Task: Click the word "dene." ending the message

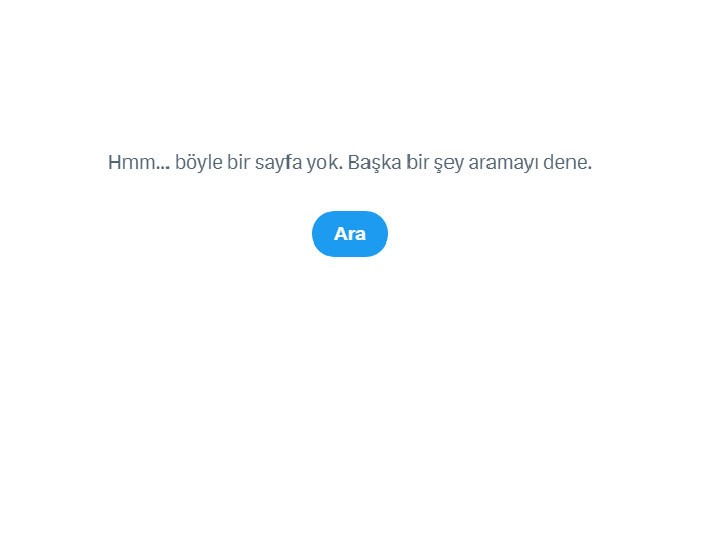Action: (568, 162)
